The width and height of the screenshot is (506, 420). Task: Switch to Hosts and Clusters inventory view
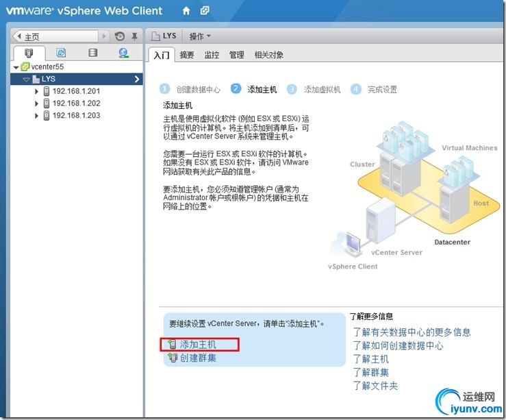(x=29, y=53)
